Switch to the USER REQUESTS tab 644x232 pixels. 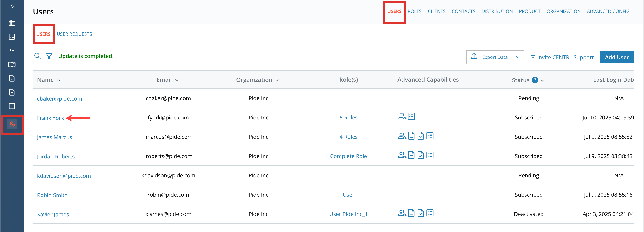[x=74, y=34]
